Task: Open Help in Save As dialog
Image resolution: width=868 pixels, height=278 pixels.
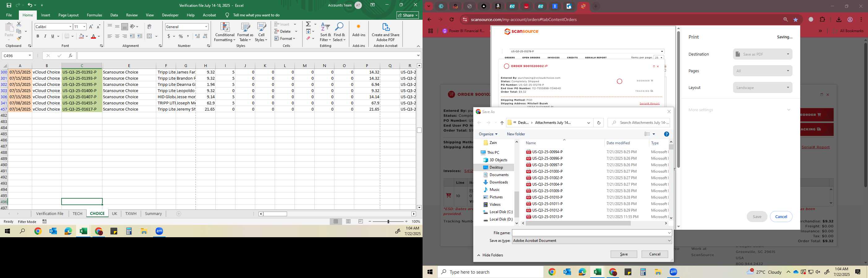Action: pos(666,134)
